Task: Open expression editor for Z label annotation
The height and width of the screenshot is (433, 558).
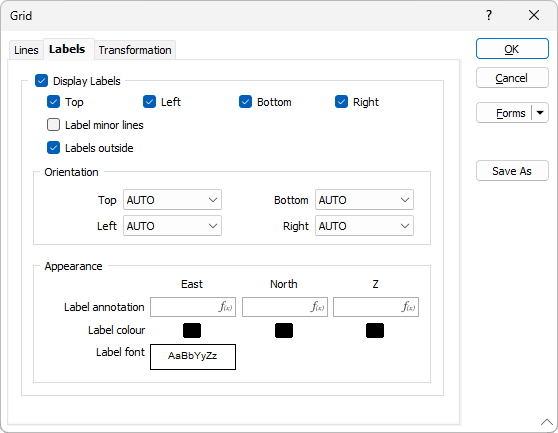Action: 409,307
